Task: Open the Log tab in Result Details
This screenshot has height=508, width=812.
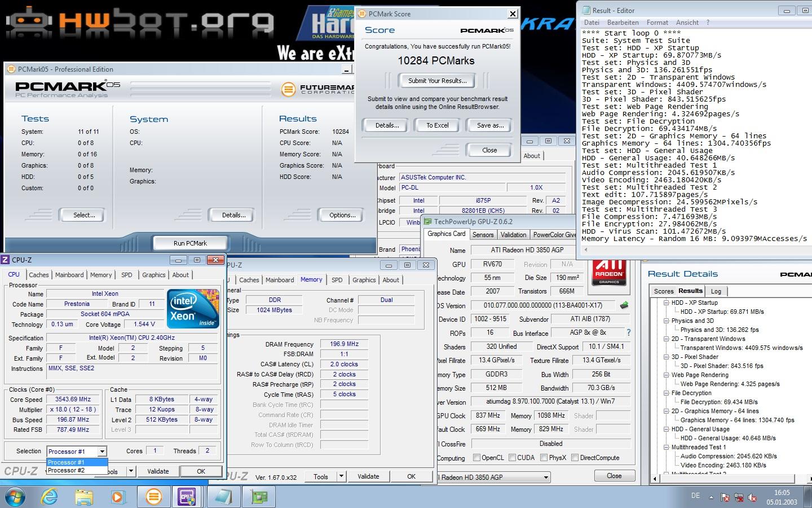Action: click(716, 291)
